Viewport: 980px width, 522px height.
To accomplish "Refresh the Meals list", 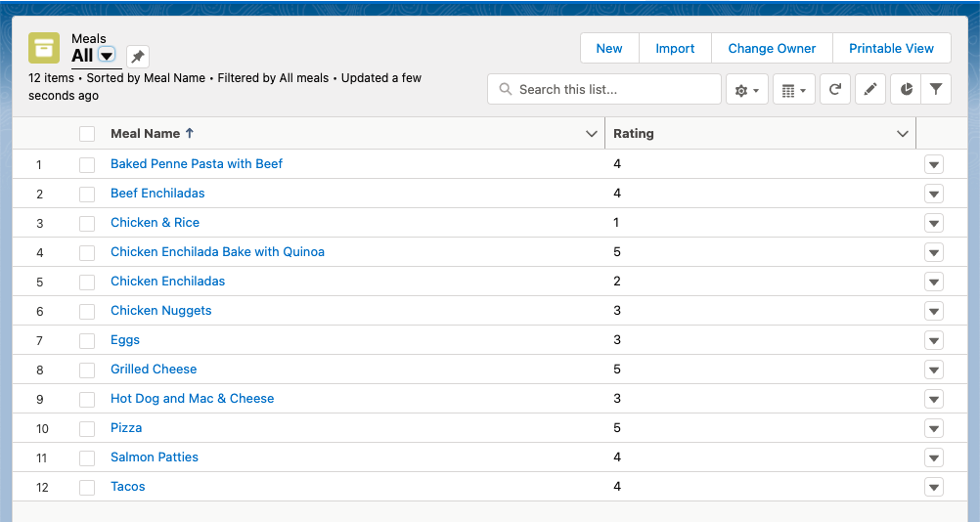I will [834, 90].
